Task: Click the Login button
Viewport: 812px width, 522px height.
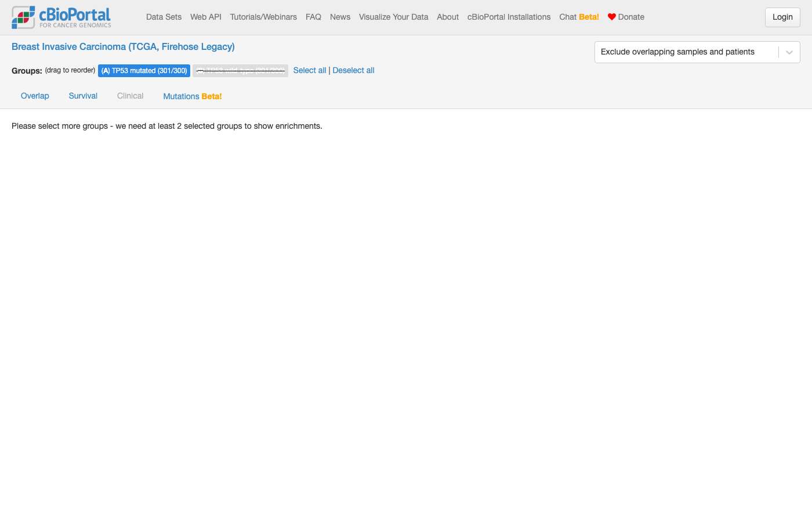Action: (782, 17)
